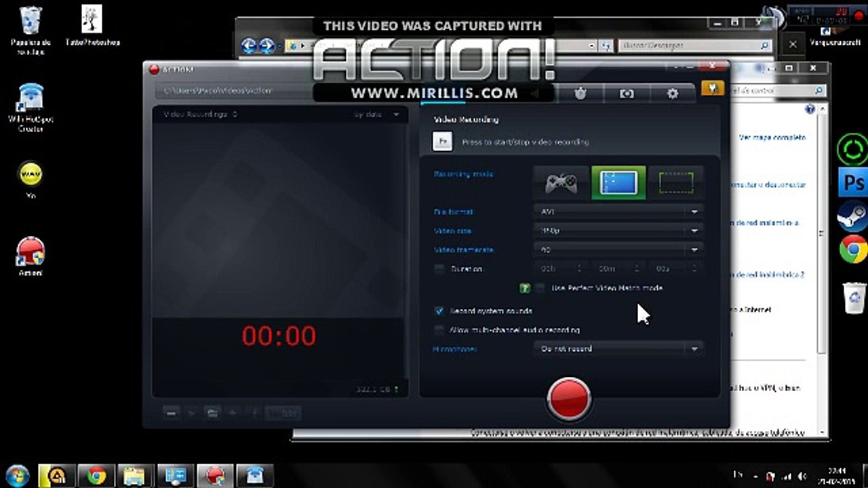The height and width of the screenshot is (488, 868).
Task: Open the recycle bin icon on right side
Action: click(854, 297)
